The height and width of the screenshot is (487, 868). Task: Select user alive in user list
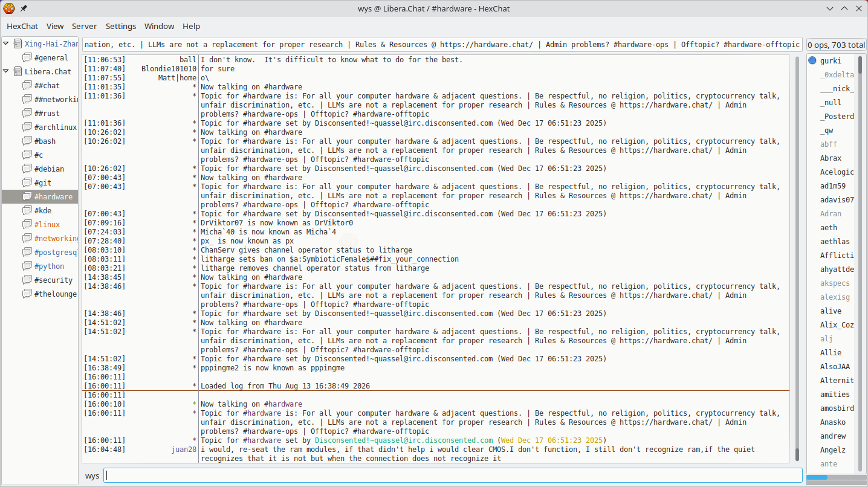tap(831, 311)
